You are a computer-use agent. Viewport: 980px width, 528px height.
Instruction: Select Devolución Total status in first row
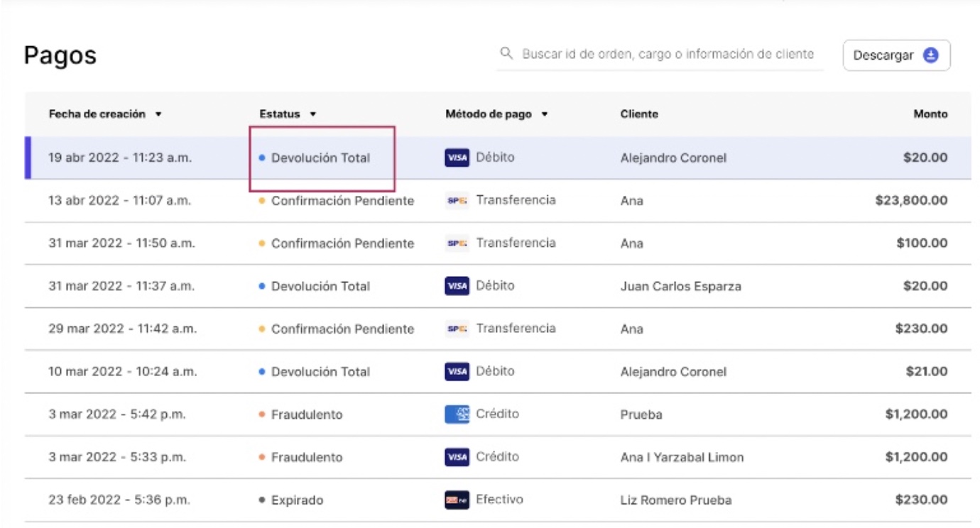320,158
